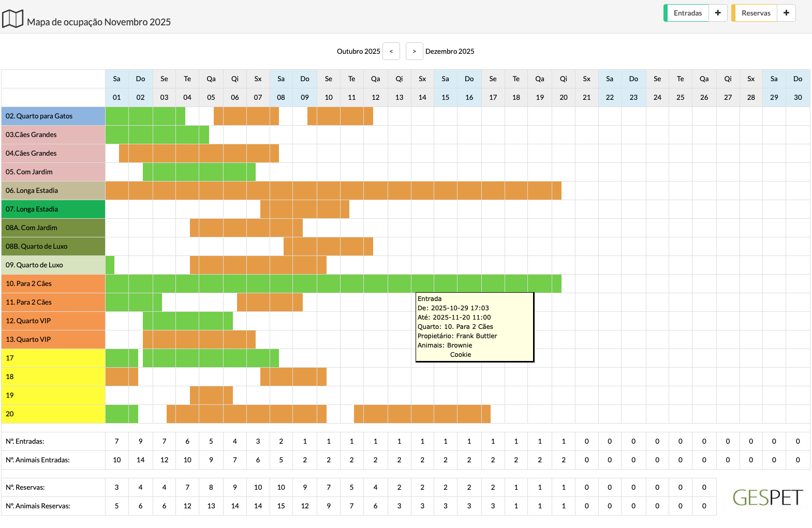Viewport: 812px width, 528px height.
Task: Select the 02. Quarto para Gatos row label
Action: coord(53,116)
